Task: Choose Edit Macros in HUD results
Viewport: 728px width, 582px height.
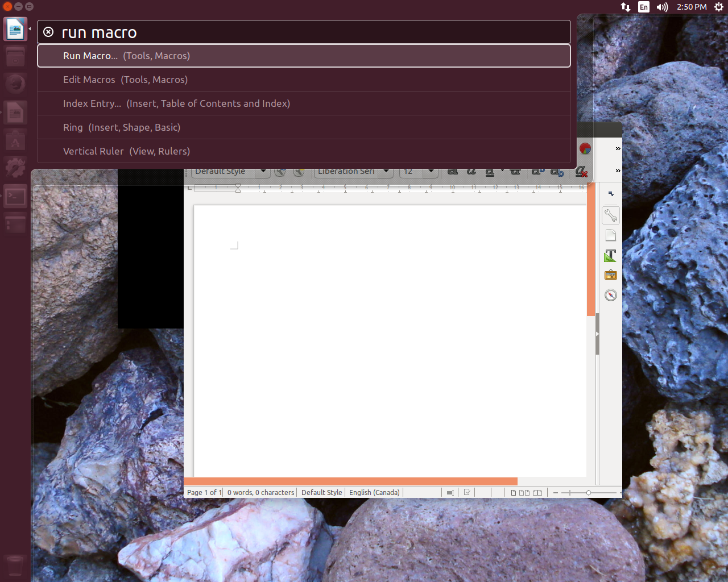Action: [x=304, y=80]
